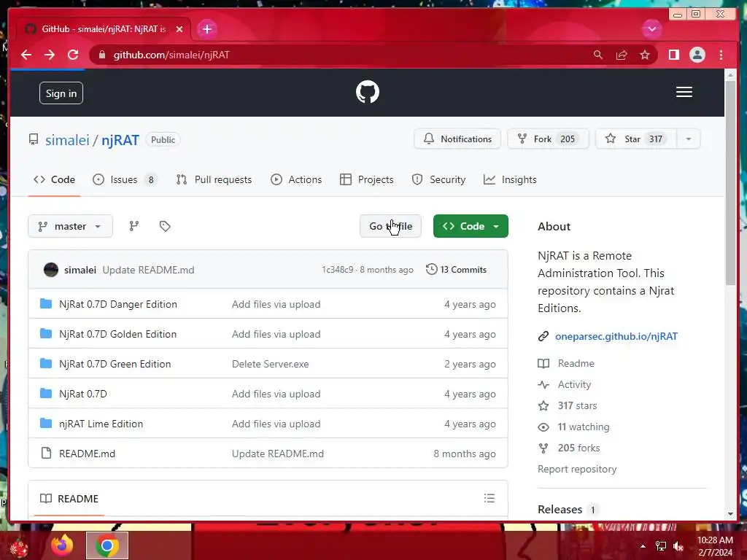Open commit hash 1c348c9
Screen dimensions: 747x560
tap(337, 270)
